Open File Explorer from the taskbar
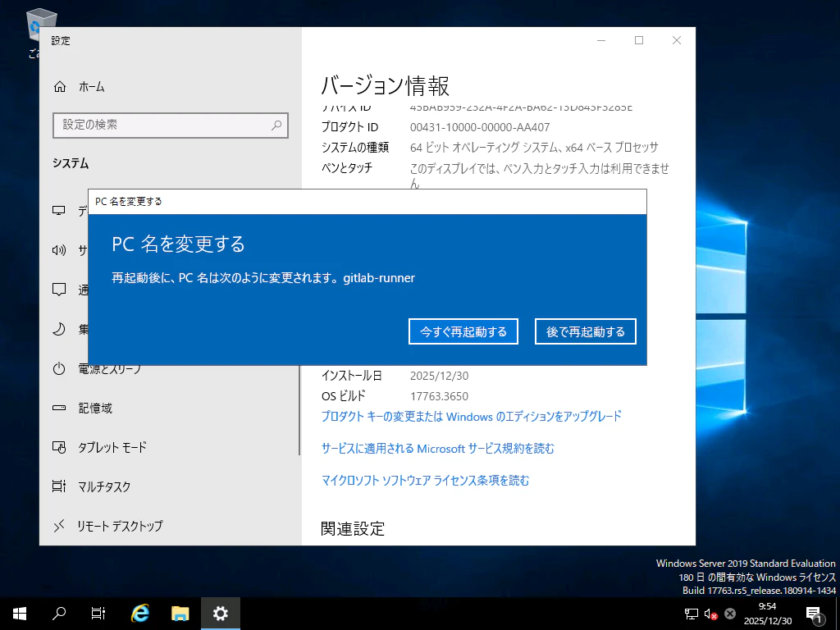 180,613
